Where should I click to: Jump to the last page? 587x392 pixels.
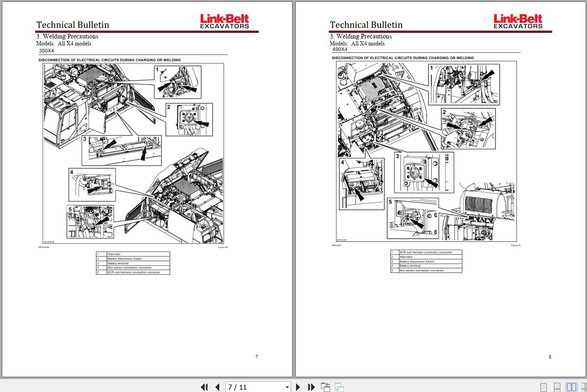(x=311, y=387)
